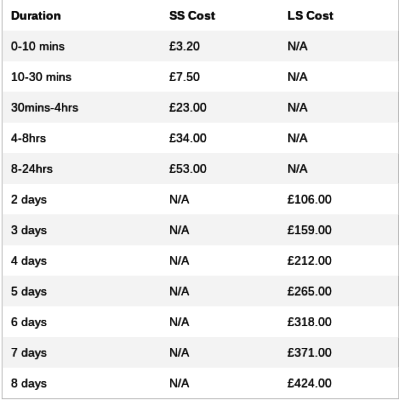This screenshot has height=400, width=399.
Task: Click the £371.00 price for 7 days
Action: tap(310, 353)
